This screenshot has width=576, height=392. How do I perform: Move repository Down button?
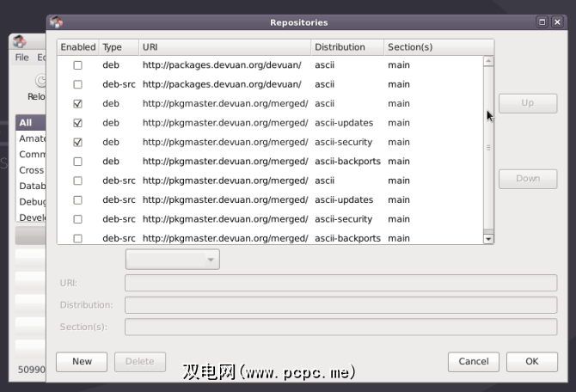tap(528, 179)
